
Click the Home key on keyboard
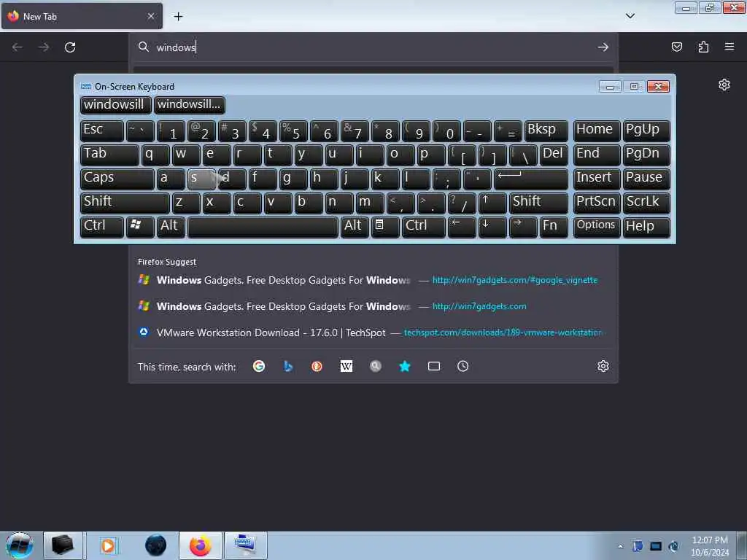point(597,131)
